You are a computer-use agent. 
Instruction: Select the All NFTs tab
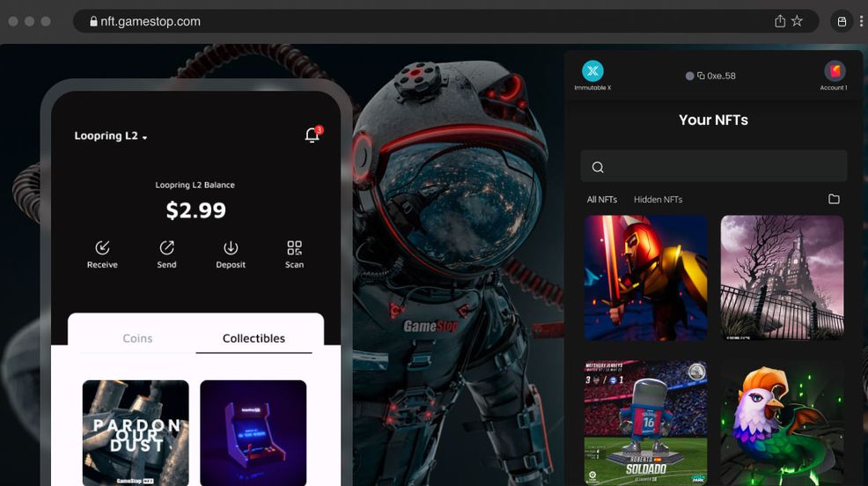click(x=602, y=199)
